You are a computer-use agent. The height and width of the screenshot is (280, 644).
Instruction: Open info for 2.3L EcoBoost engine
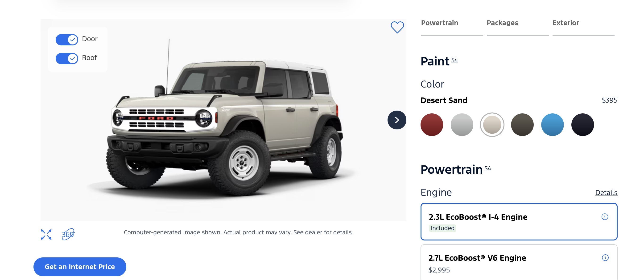[604, 217]
